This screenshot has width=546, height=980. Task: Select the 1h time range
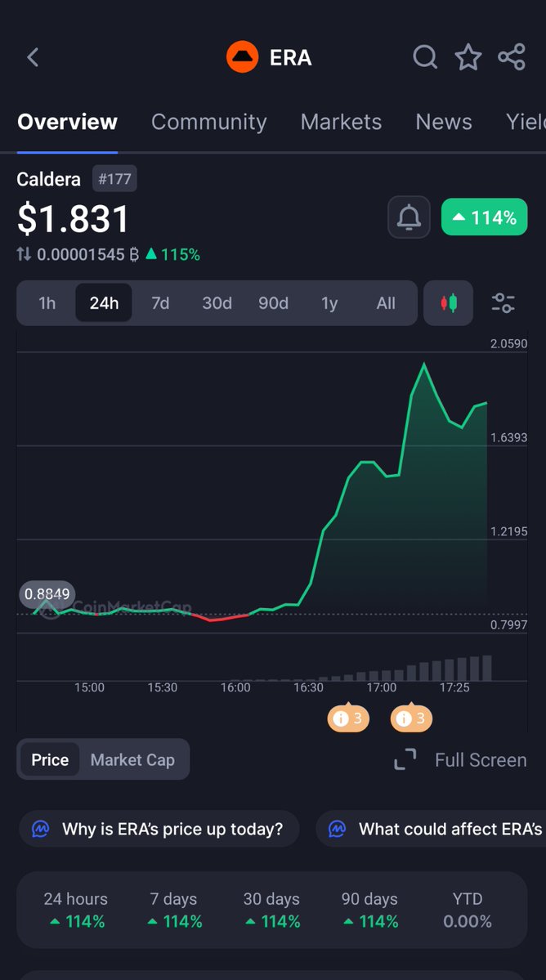coord(47,303)
